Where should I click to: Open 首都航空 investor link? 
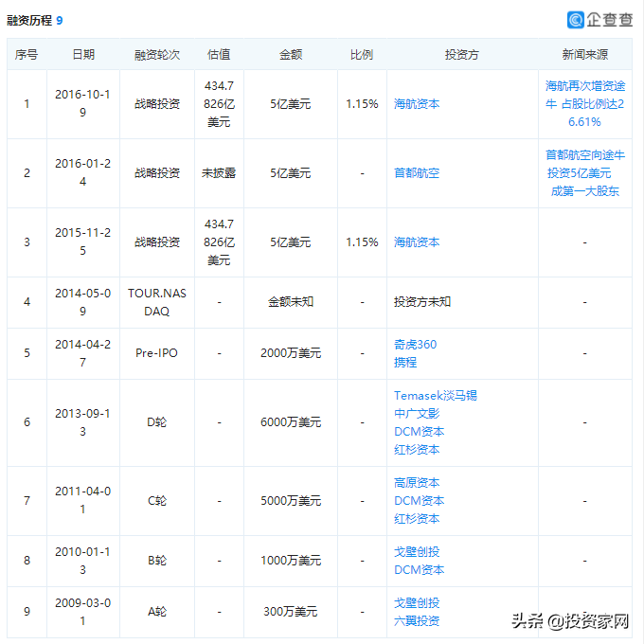click(x=417, y=173)
